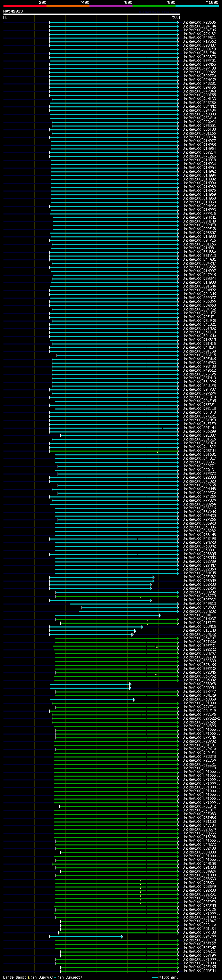Select hit label UniRef100_Q00VB2
The width and height of the screenshot is (222, 980).
(x=199, y=592)
